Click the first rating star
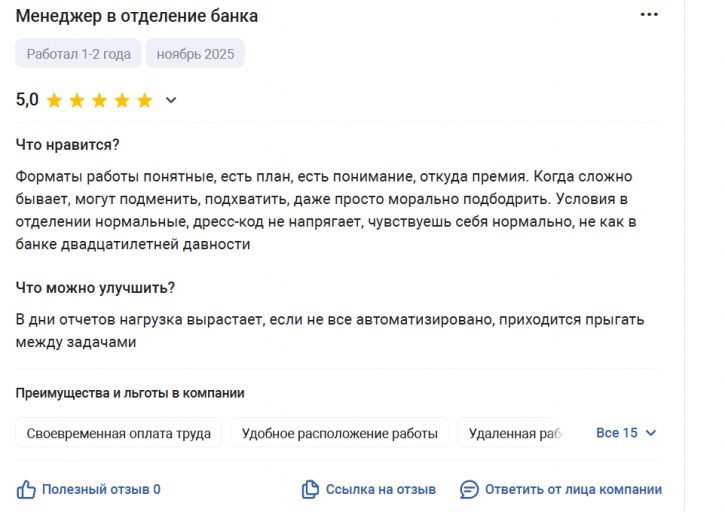The height and width of the screenshot is (512, 725). [54, 100]
